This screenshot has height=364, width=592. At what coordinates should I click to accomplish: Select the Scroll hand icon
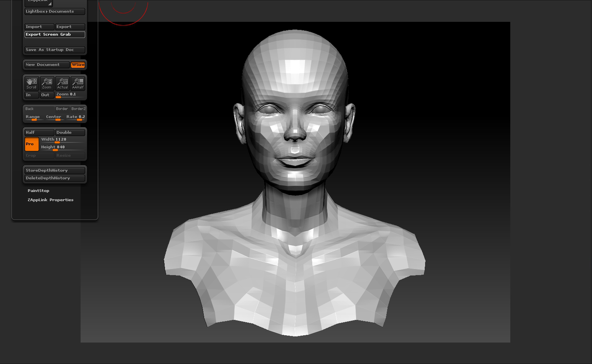[x=31, y=84]
